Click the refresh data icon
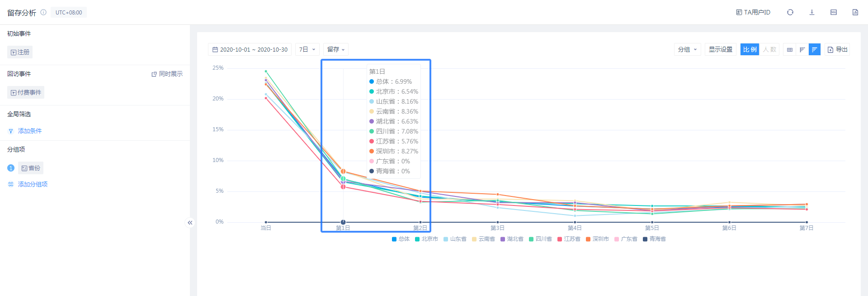This screenshot has height=296, width=868. point(790,12)
